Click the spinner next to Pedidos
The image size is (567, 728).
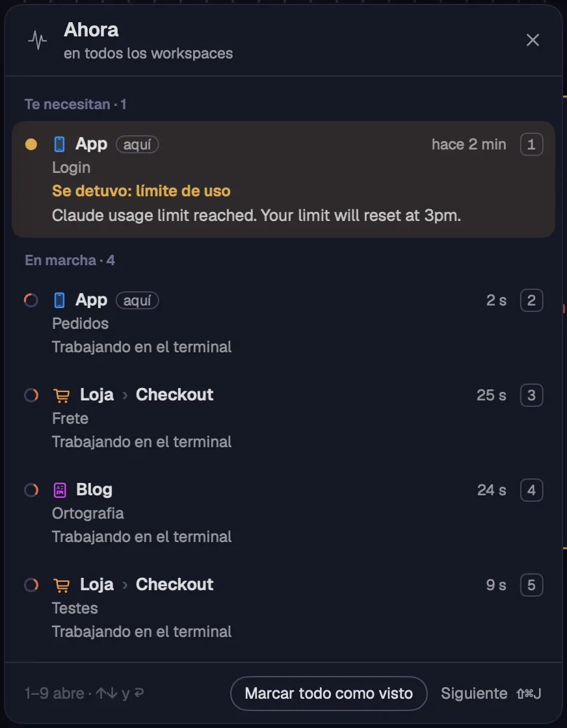pyautogui.click(x=31, y=300)
